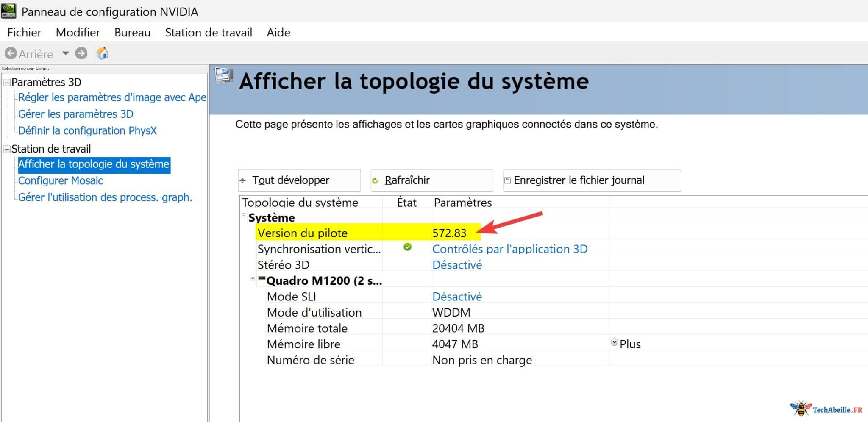Click the Contrôlés par l'application 3D link
This screenshot has height=422, width=868.
[x=510, y=249]
